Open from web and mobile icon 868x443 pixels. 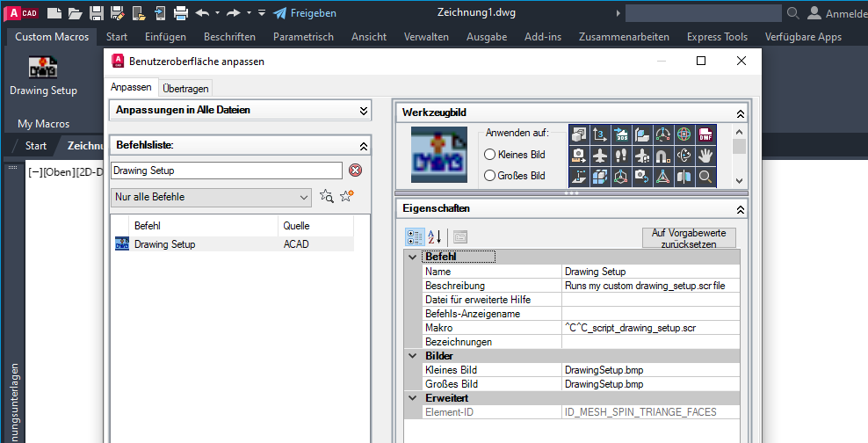(x=139, y=12)
